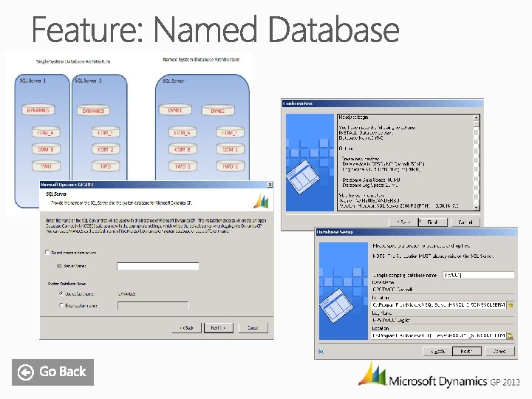Image resolution: width=532 pixels, height=399 pixels.
Task: Click the Confirmation window title bar
Action: pos(383,103)
